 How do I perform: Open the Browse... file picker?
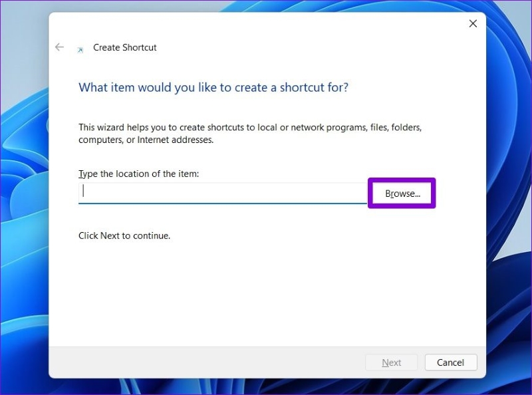[402, 194]
